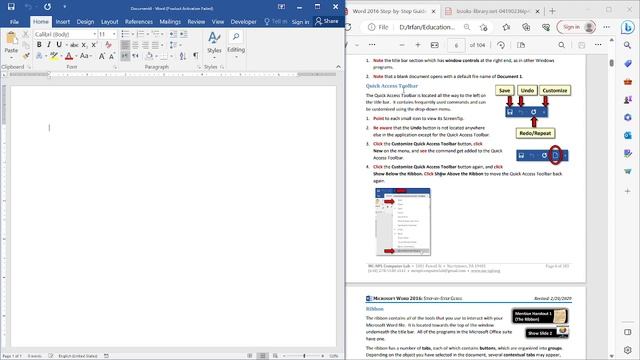Click the Multilevel List icon
This screenshot has height=360, width=640.
(155, 34)
